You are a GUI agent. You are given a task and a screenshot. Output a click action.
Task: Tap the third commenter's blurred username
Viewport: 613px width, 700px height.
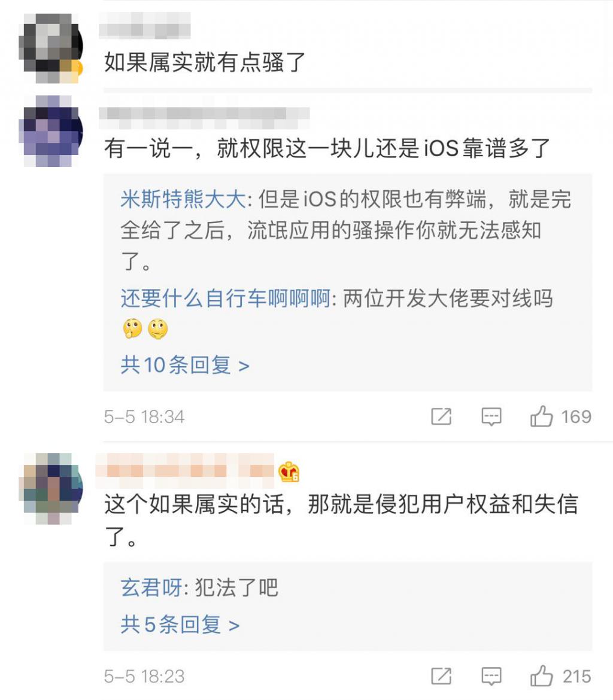click(x=185, y=471)
